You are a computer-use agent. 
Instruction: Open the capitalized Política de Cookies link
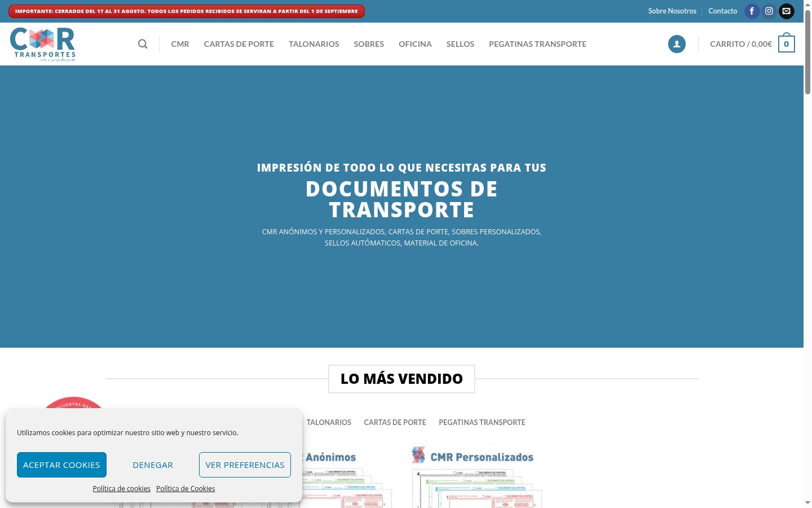186,489
